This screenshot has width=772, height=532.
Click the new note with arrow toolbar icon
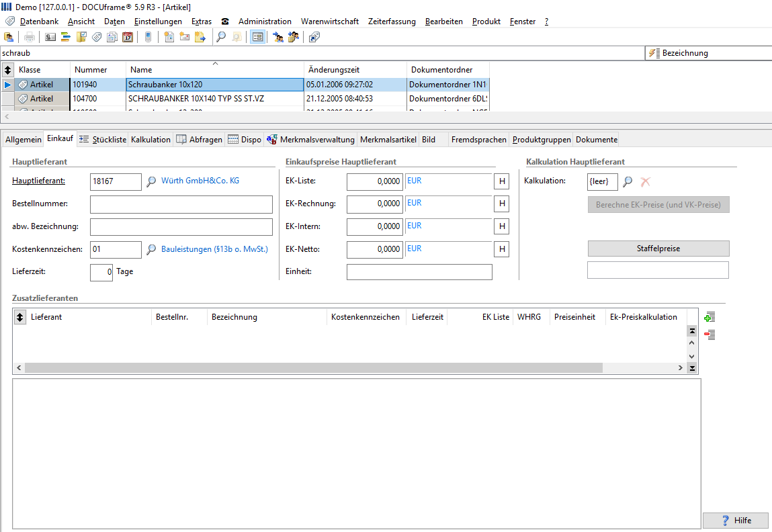(200, 37)
